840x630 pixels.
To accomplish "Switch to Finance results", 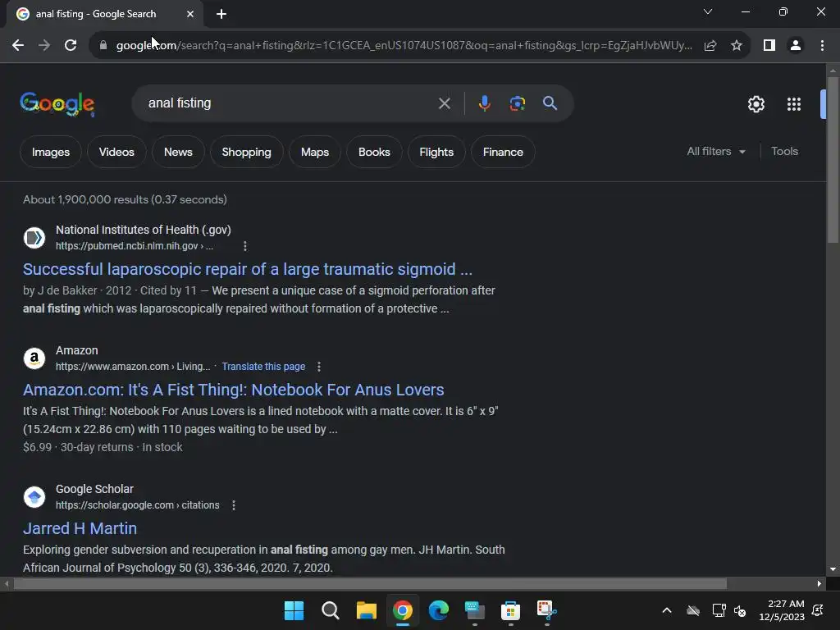I will tap(503, 152).
